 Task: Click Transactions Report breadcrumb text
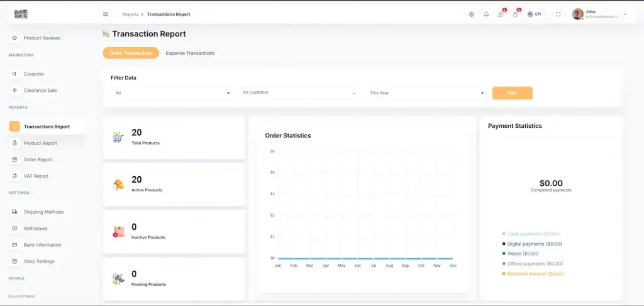pyautogui.click(x=169, y=14)
